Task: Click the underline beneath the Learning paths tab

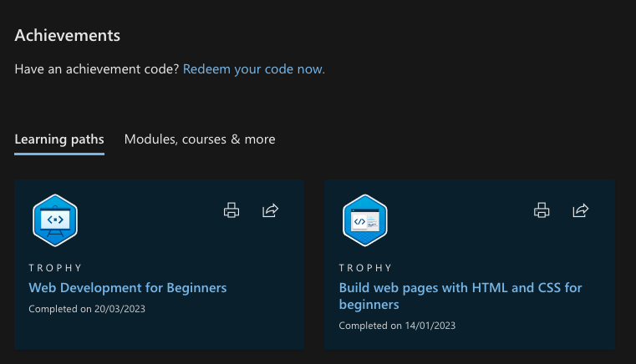Action: (59, 154)
